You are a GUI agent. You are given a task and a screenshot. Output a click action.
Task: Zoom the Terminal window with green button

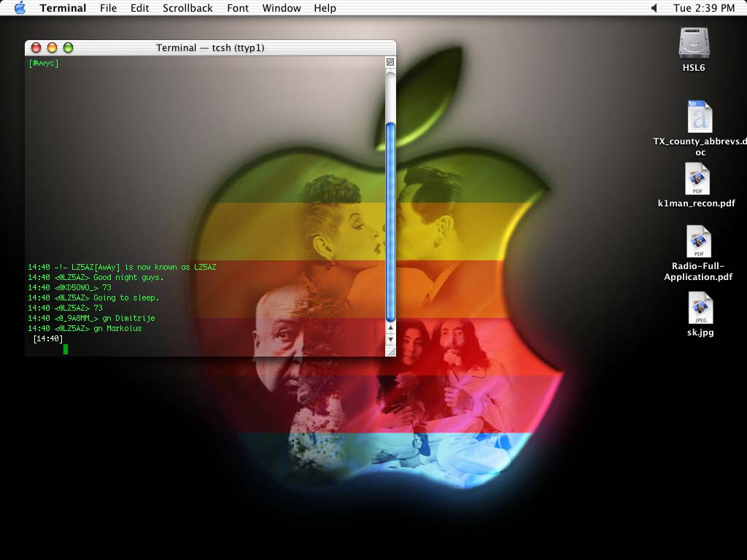(x=68, y=47)
